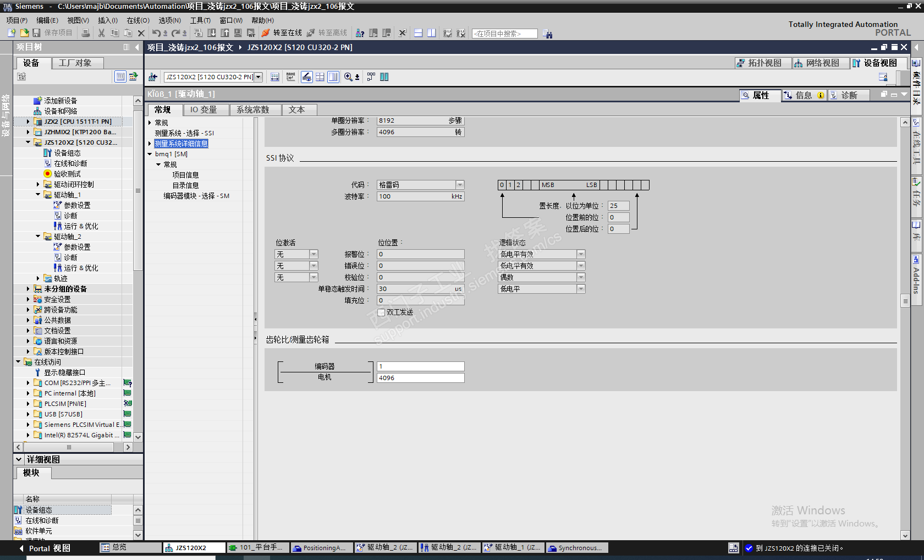Open the 信息 info tab
The image size is (924, 560).
[804, 95]
